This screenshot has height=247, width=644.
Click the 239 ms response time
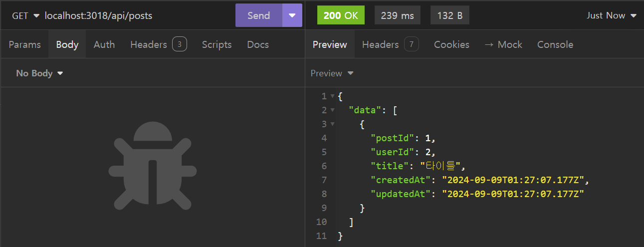click(x=398, y=15)
